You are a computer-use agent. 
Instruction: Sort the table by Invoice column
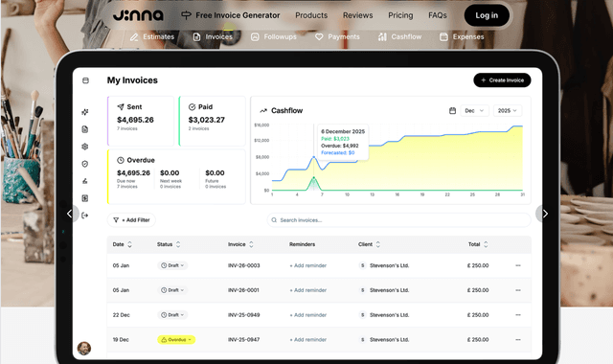[x=251, y=244]
